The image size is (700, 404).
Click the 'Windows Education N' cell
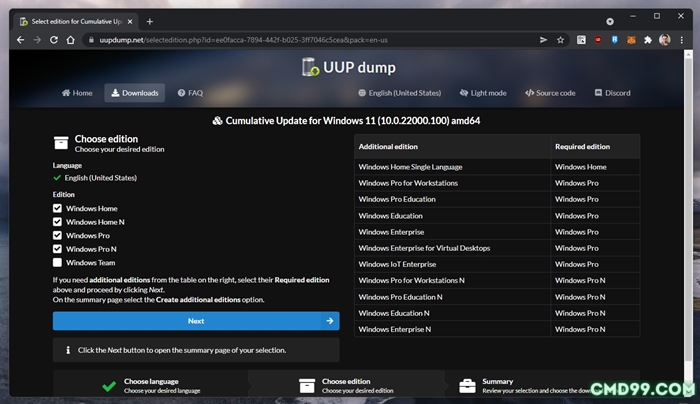pos(452,313)
